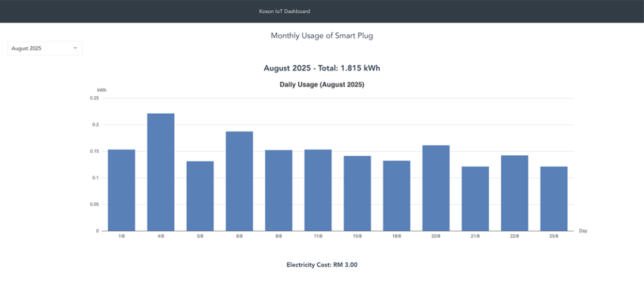Image resolution: width=644 pixels, height=281 pixels.
Task: Click the bar for 8/8
Action: (279, 190)
